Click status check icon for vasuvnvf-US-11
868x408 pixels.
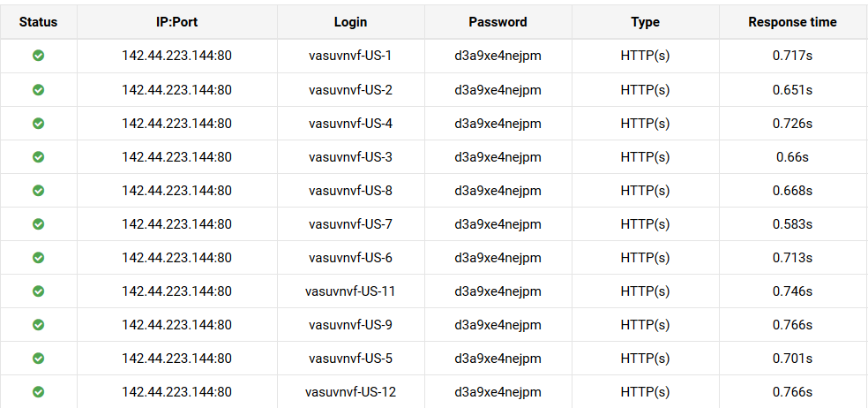coord(38,291)
